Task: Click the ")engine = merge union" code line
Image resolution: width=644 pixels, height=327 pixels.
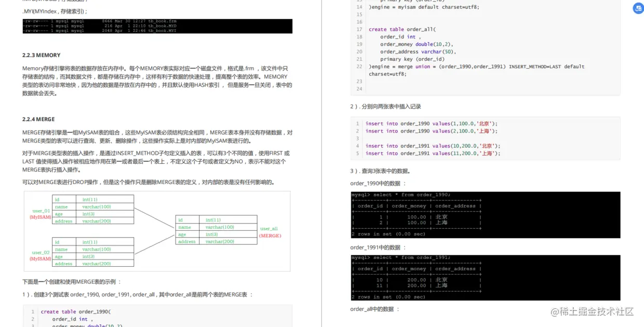Action: point(476,70)
